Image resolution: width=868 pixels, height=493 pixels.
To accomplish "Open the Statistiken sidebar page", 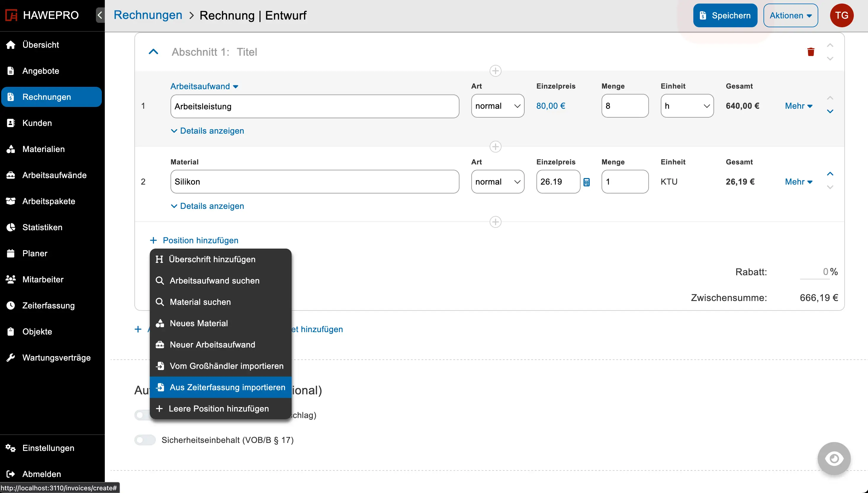I will (42, 227).
